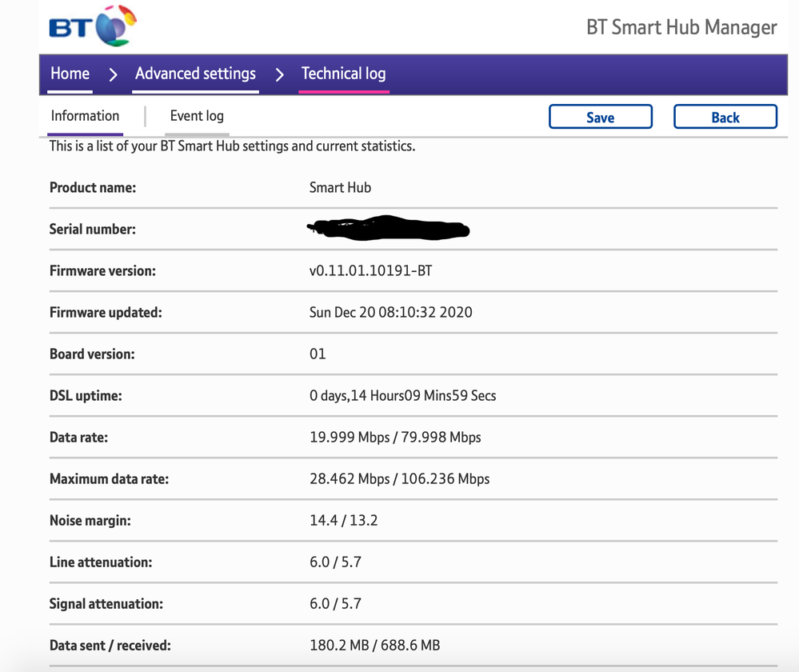Switch to the Event log tab
The height and width of the screenshot is (672, 799).
[197, 116]
